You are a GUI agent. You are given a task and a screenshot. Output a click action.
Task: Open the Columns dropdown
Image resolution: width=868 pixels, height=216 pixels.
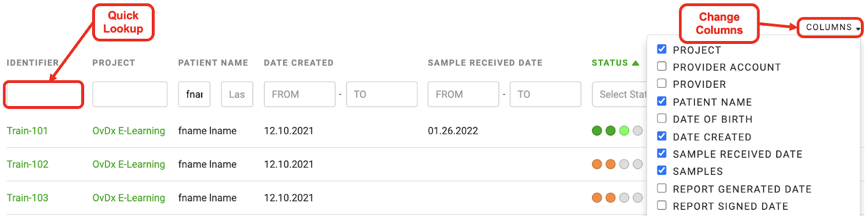[830, 27]
